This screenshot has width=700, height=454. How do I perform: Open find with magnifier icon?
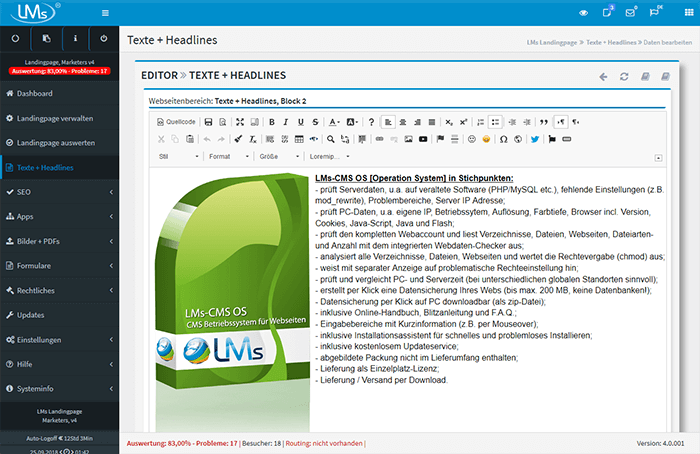(x=330, y=139)
